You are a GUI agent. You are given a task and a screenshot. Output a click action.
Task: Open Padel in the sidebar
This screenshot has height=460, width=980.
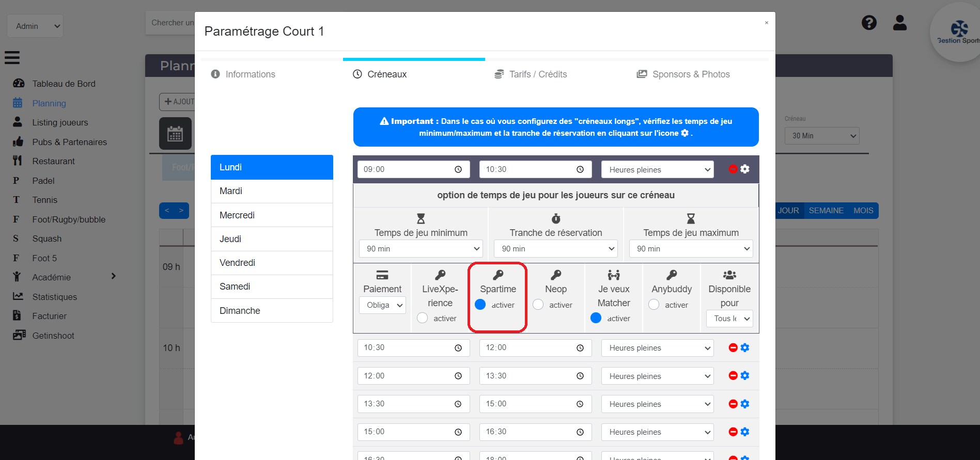pyautogui.click(x=43, y=181)
